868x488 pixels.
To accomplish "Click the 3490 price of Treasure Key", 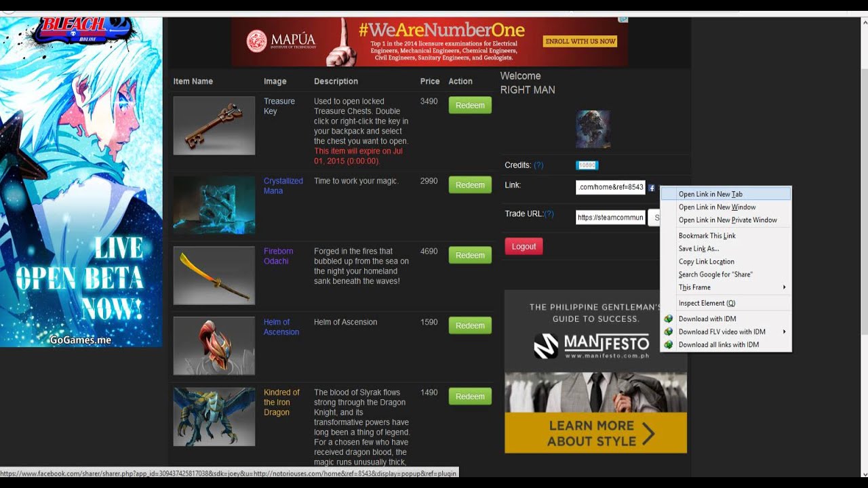I will (429, 102).
